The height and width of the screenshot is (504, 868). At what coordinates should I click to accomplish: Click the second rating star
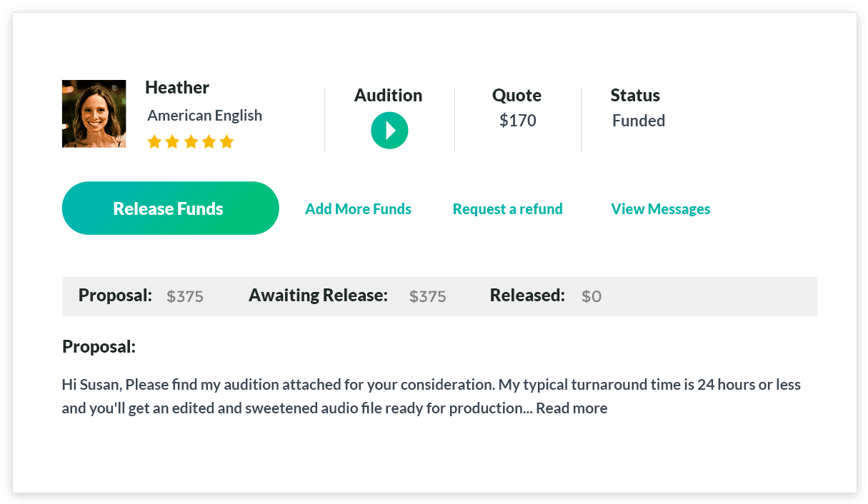click(172, 142)
